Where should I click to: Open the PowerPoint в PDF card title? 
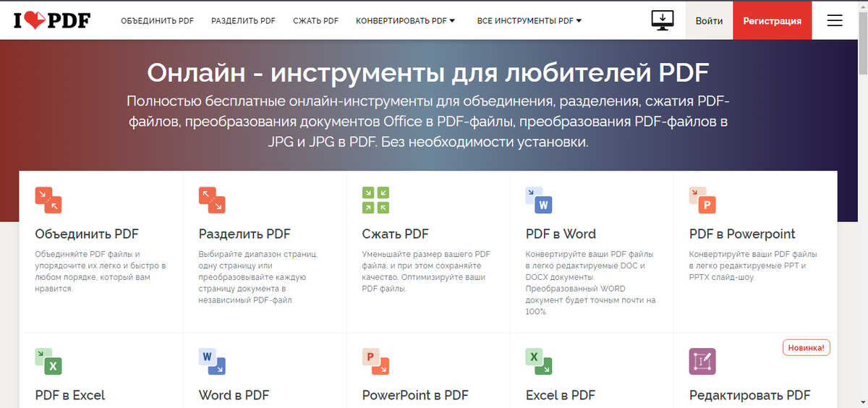tap(415, 395)
